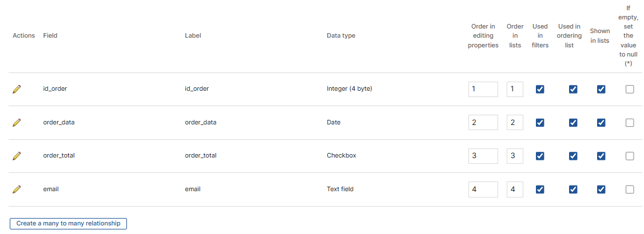Disable 'Used in ordering list' for order_total

coord(573,156)
